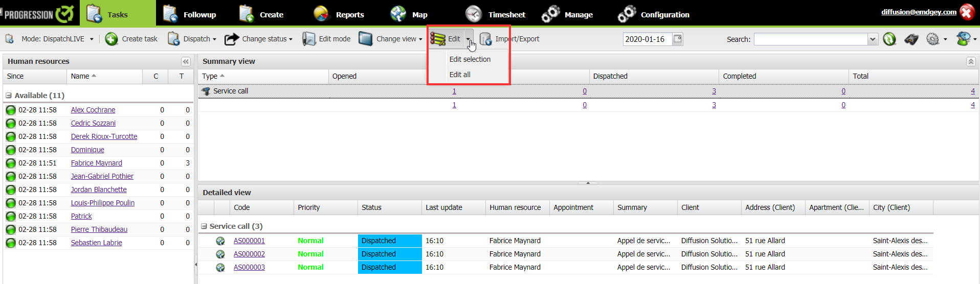Click the Search input field
Viewport: 980px width, 284px height.
click(x=811, y=39)
